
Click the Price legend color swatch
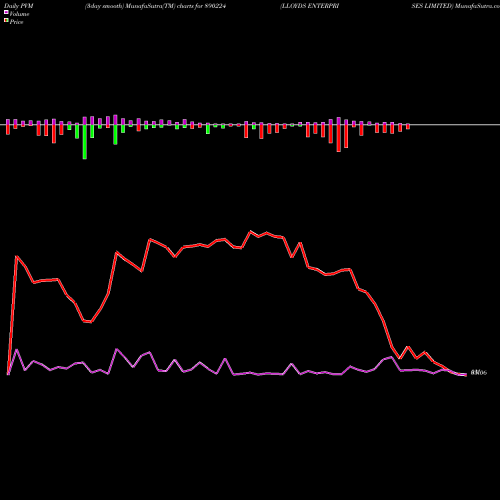tap(6, 21)
